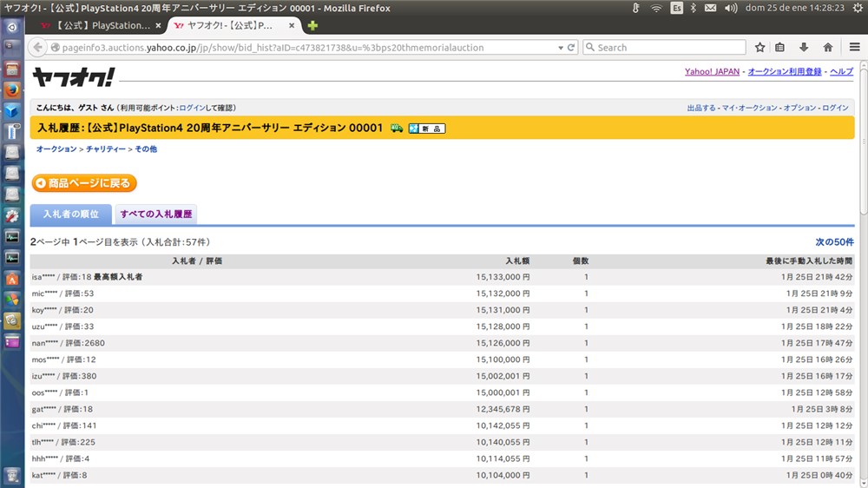Open the system power gear menu

point(858,8)
